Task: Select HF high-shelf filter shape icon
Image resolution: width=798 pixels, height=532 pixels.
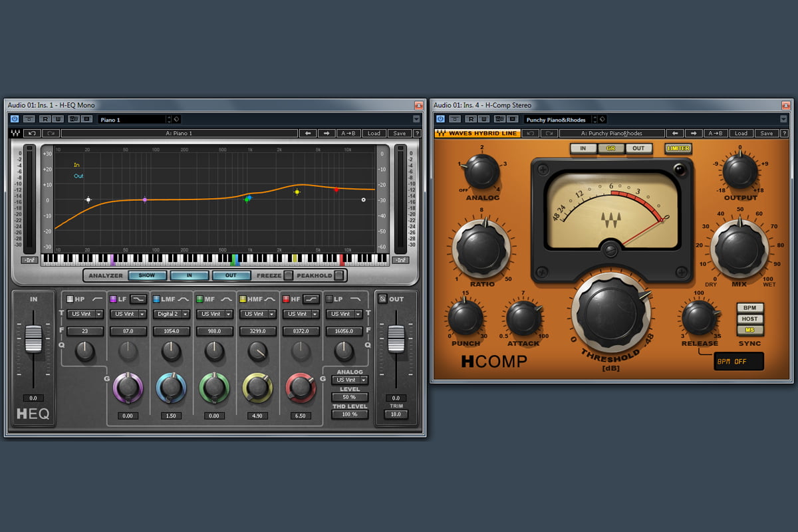Action: pyautogui.click(x=311, y=299)
